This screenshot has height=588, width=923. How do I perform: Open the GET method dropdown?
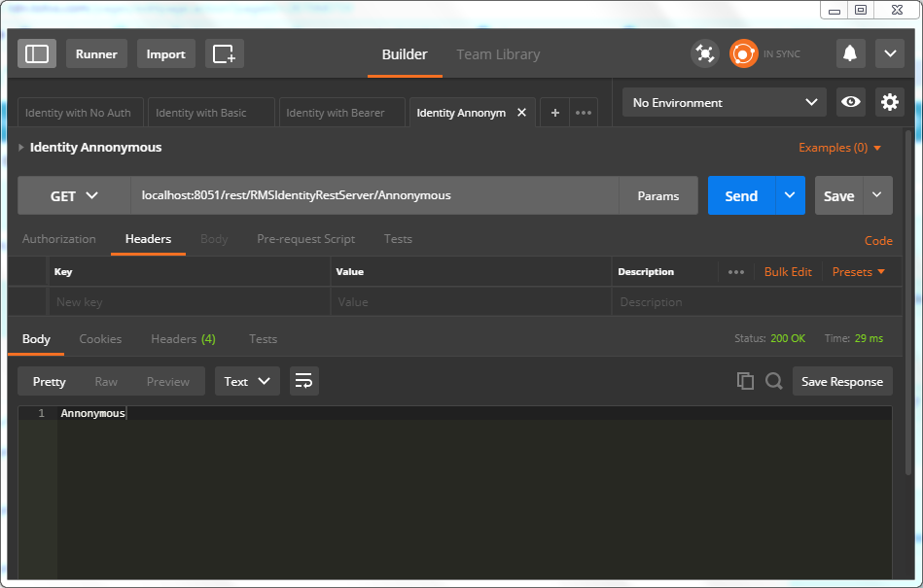pyautogui.click(x=74, y=195)
